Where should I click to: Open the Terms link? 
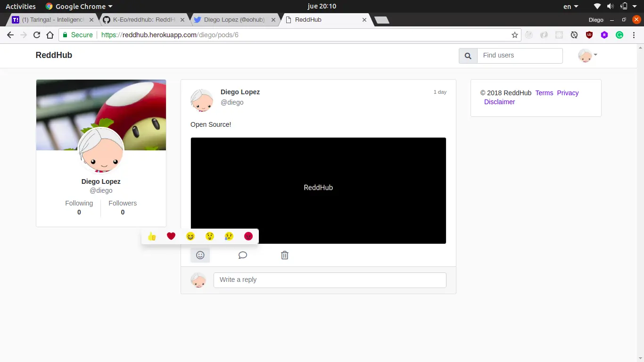(544, 93)
